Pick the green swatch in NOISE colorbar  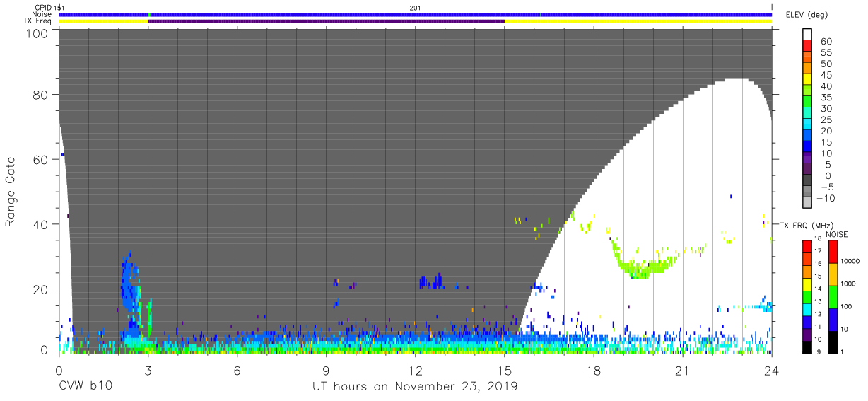pyautogui.click(x=833, y=296)
